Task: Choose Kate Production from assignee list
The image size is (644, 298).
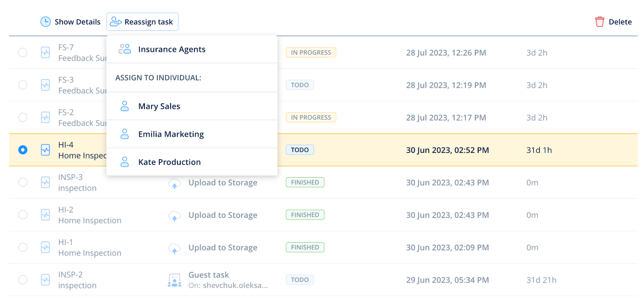Action: click(169, 162)
